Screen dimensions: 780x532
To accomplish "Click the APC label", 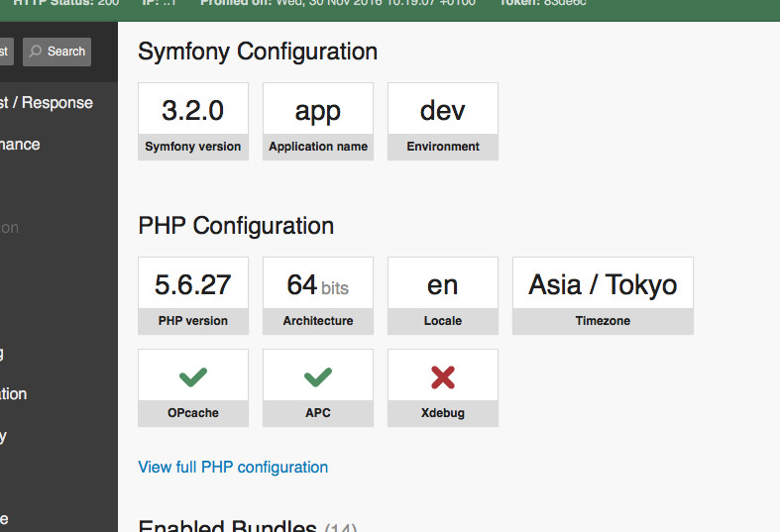I will (318, 413).
